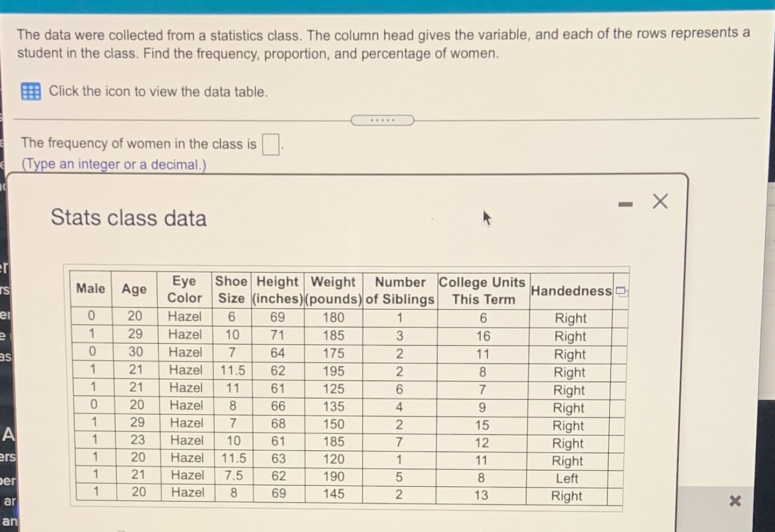The image size is (775, 532).
Task: Click the X icon at bottom right
Action: pyautogui.click(x=735, y=500)
